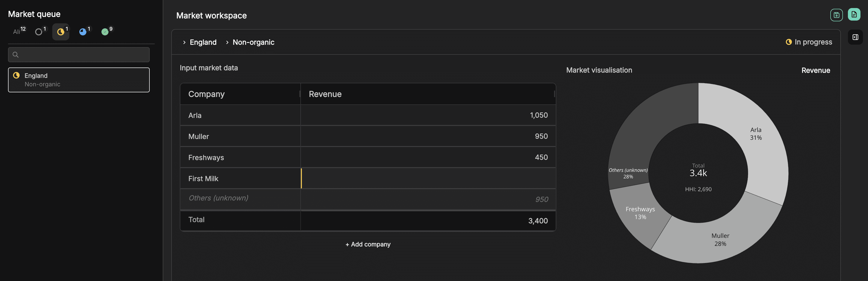Filter queue by blue pie status

click(83, 32)
